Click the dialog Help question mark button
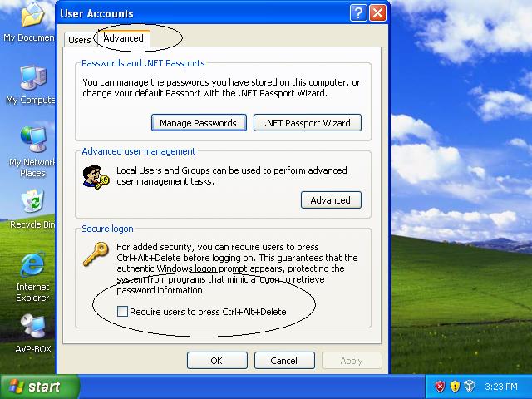This screenshot has height=399, width=532. (x=358, y=13)
